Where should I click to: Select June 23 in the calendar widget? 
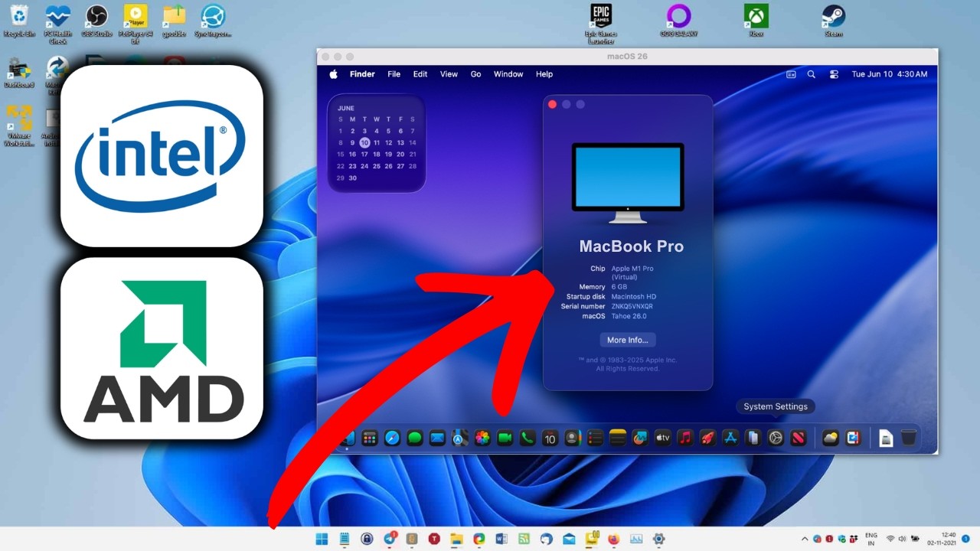click(x=352, y=166)
